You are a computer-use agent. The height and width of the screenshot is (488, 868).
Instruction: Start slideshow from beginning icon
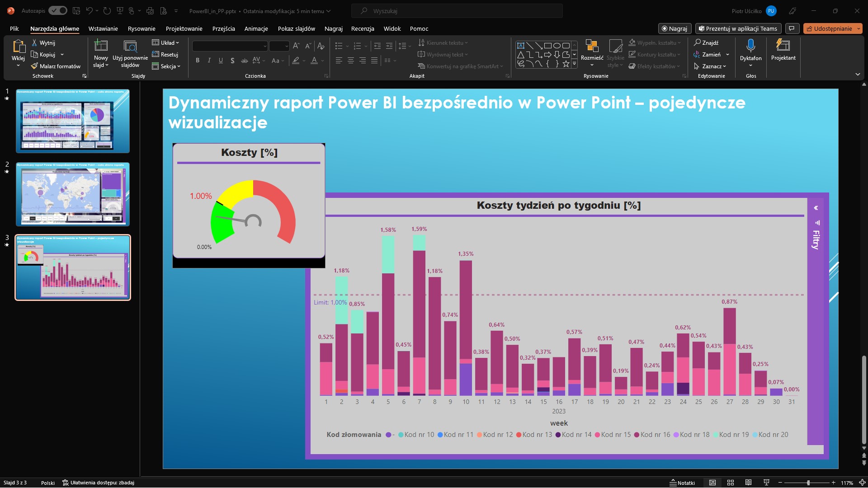point(120,10)
